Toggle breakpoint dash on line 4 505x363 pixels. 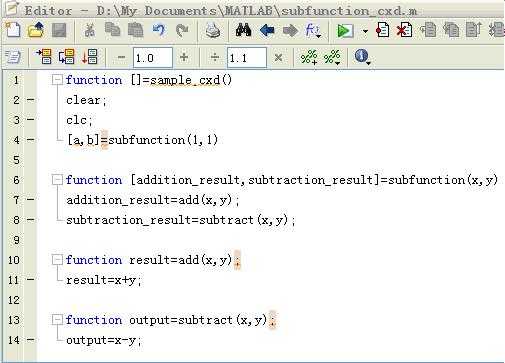coord(31,139)
